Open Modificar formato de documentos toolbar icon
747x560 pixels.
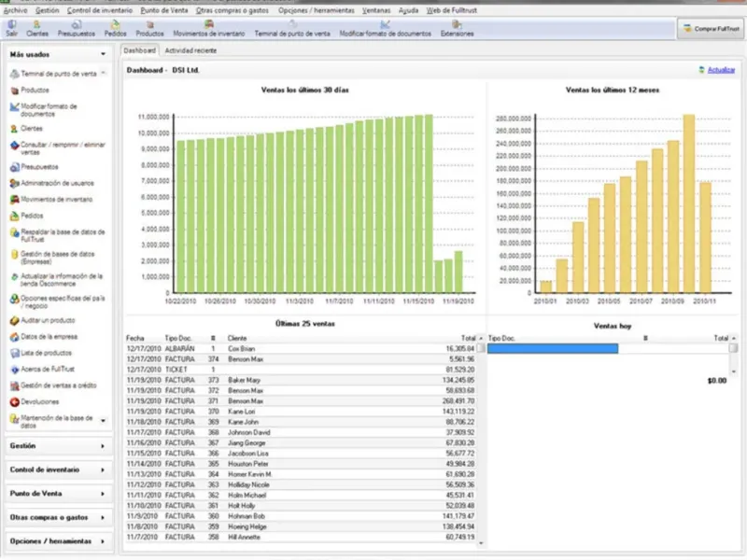(385, 29)
